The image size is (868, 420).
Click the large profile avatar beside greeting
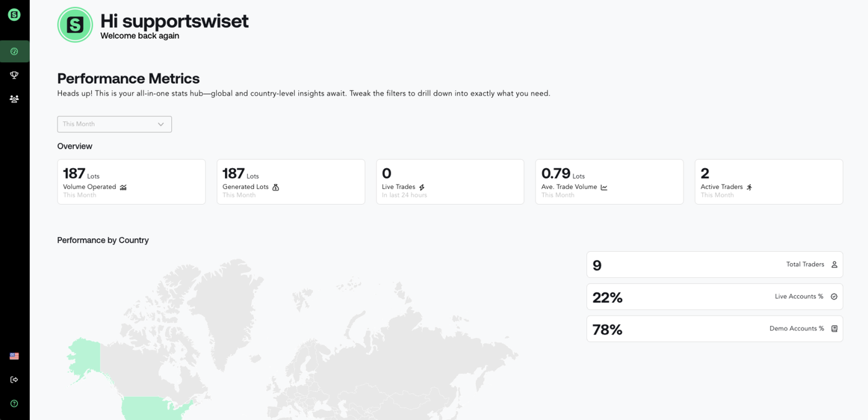(75, 25)
